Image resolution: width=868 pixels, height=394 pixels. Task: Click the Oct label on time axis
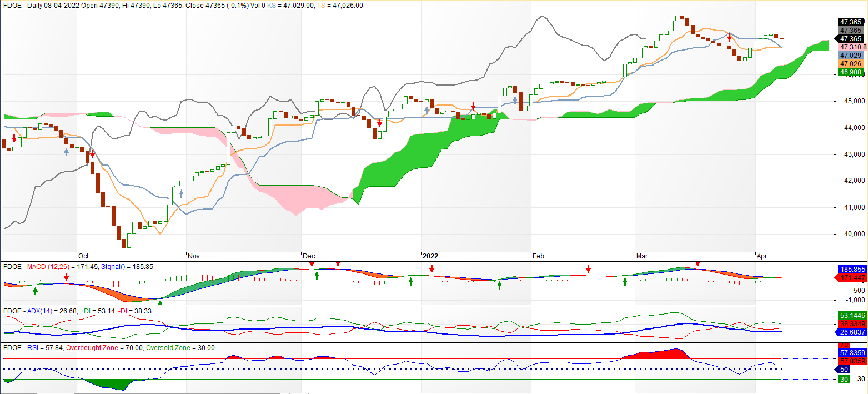point(84,256)
